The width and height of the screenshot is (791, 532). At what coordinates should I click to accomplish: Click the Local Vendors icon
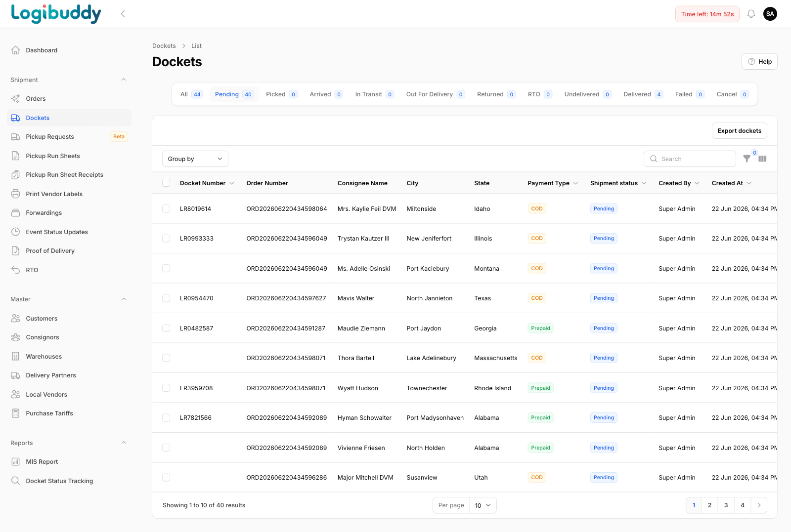[x=16, y=394]
